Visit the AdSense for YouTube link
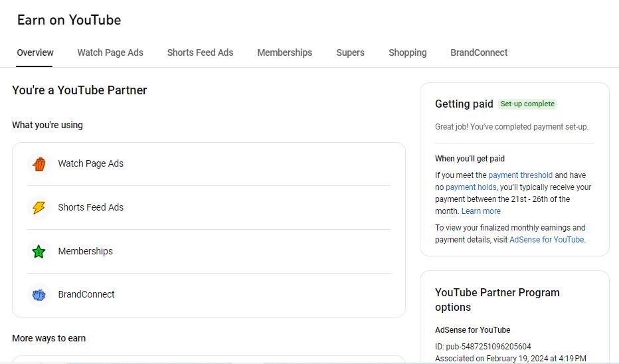619x364 pixels. (547, 240)
